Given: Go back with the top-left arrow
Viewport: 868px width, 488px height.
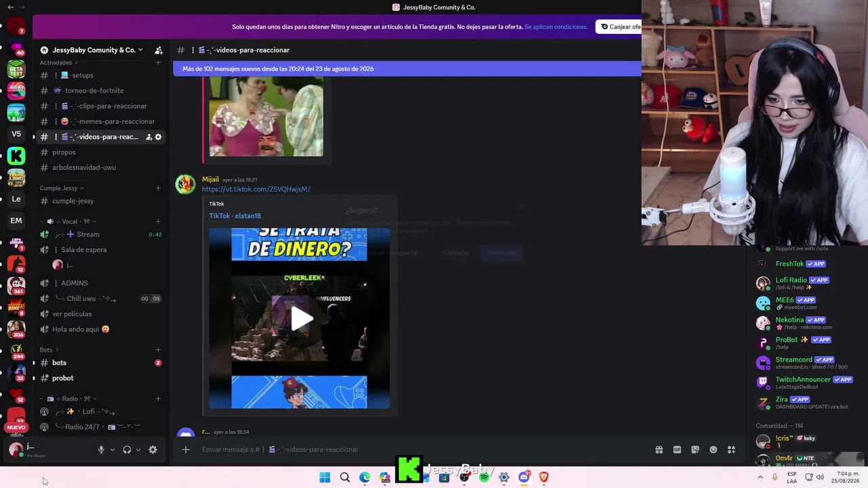Looking at the screenshot, I should [10, 7].
